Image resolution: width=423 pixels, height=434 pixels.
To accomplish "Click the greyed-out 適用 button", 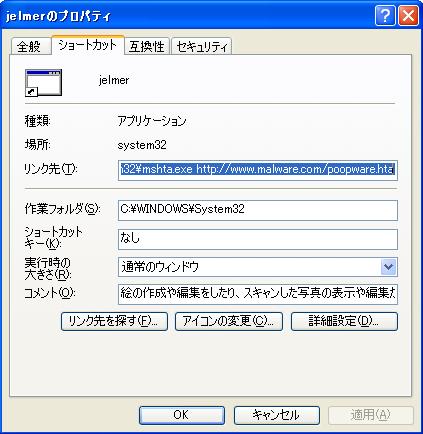I will (371, 415).
